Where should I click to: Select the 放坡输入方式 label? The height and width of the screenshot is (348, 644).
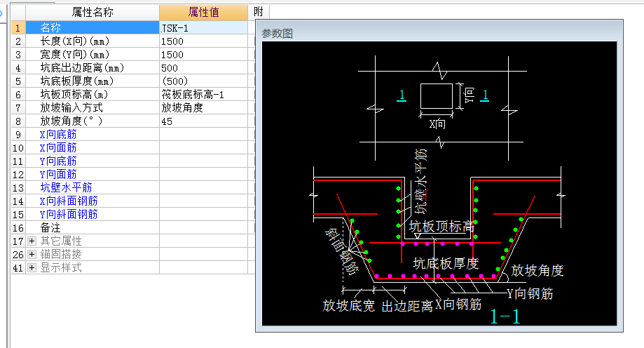click(x=71, y=108)
